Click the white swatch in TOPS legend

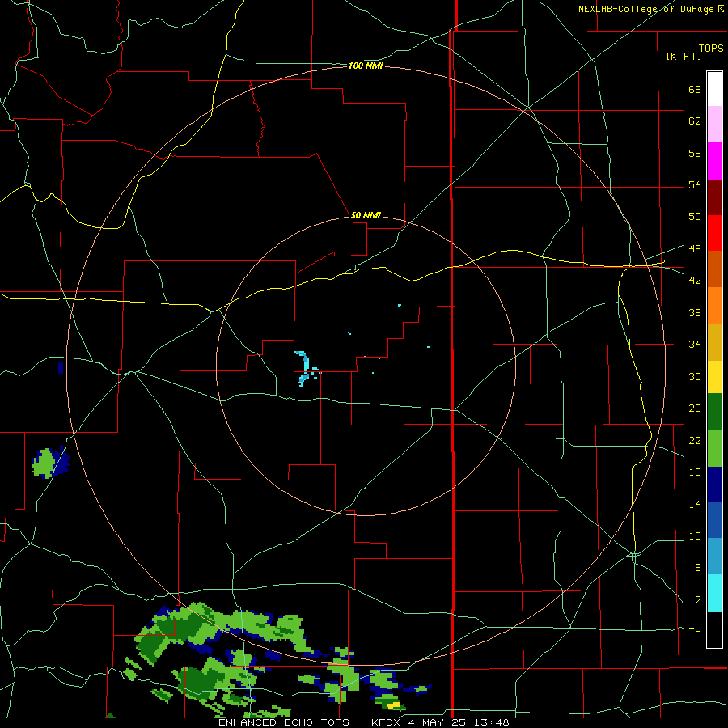(x=714, y=89)
